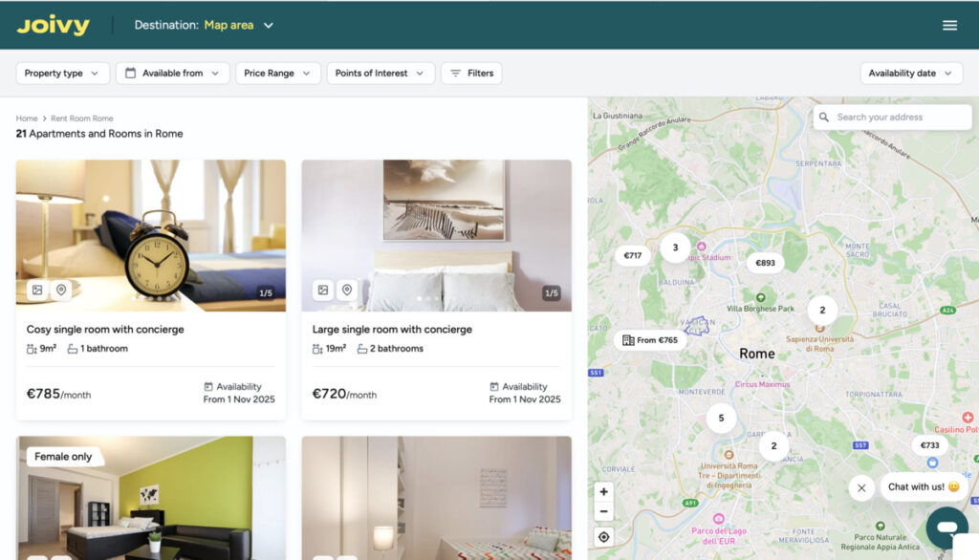The width and height of the screenshot is (979, 560).
Task: Select the €733 map marker
Action: pos(929,445)
